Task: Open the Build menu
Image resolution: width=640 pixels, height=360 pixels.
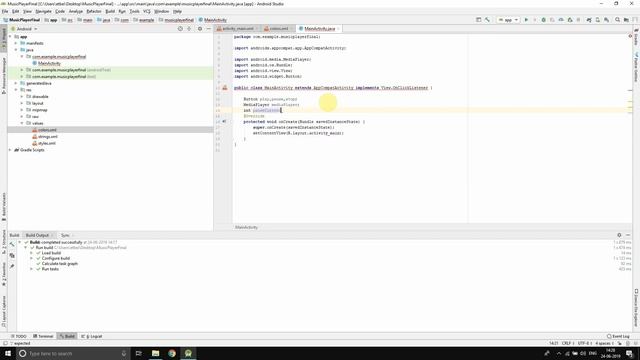Action: tap(110, 11)
